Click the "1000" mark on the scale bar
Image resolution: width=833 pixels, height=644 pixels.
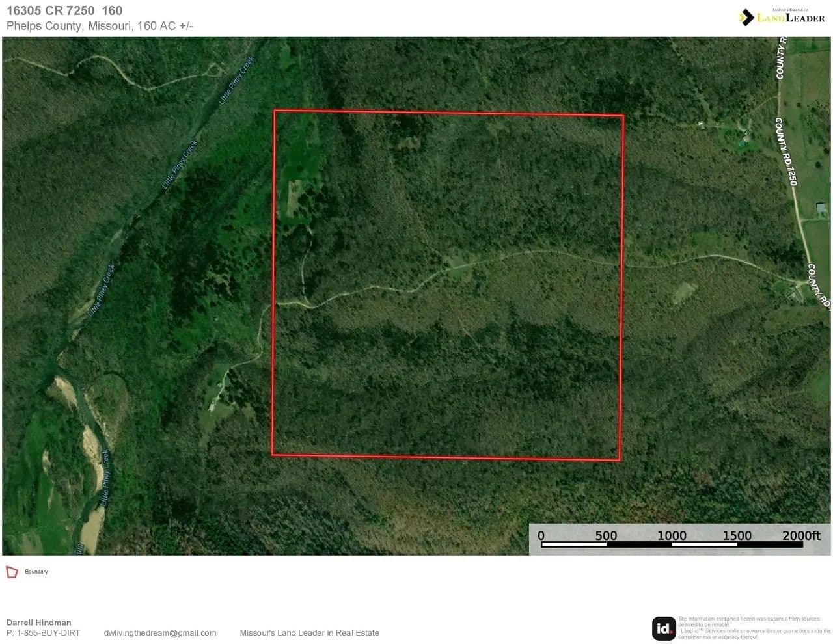(672, 535)
